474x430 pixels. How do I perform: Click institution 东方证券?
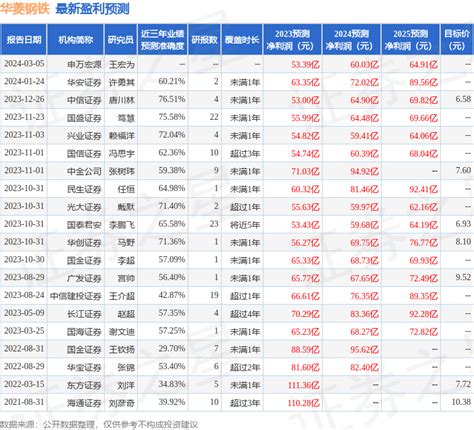[84, 385]
